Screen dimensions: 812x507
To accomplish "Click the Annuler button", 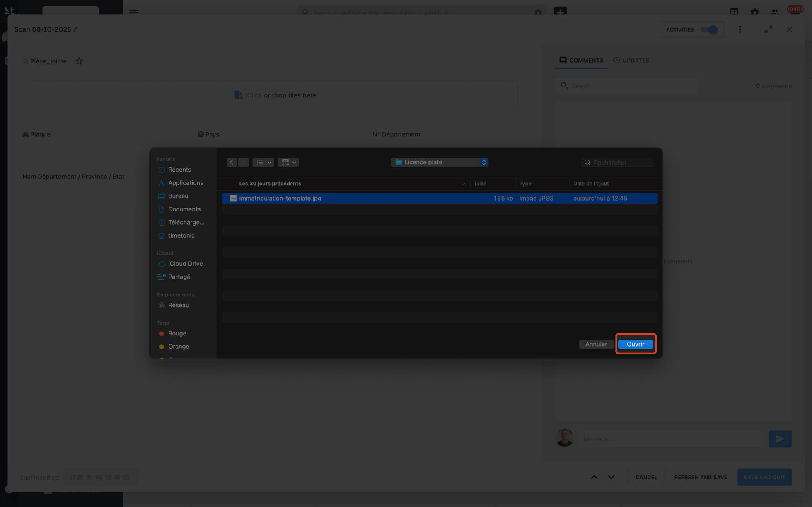I will [x=596, y=344].
